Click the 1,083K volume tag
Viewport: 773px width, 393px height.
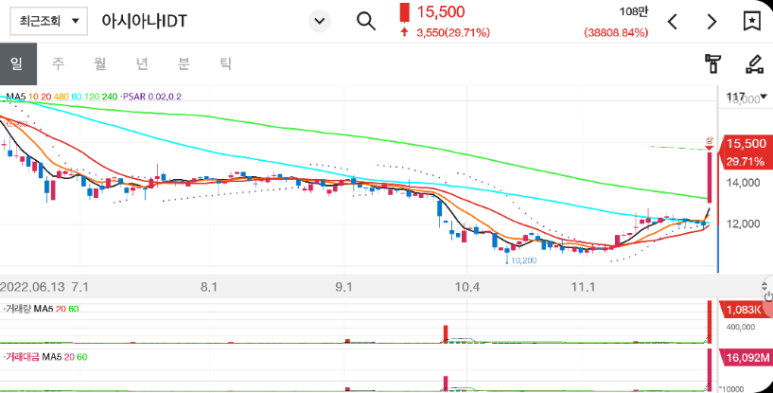click(744, 310)
